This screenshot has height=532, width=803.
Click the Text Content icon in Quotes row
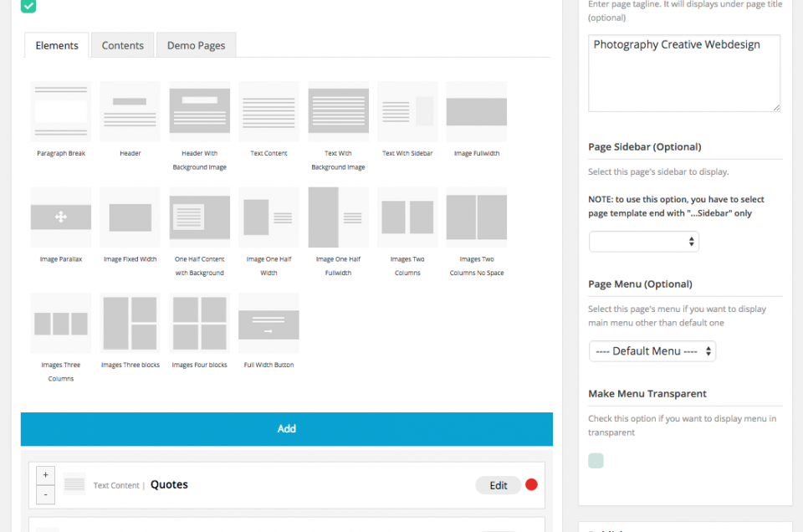pyautogui.click(x=74, y=483)
